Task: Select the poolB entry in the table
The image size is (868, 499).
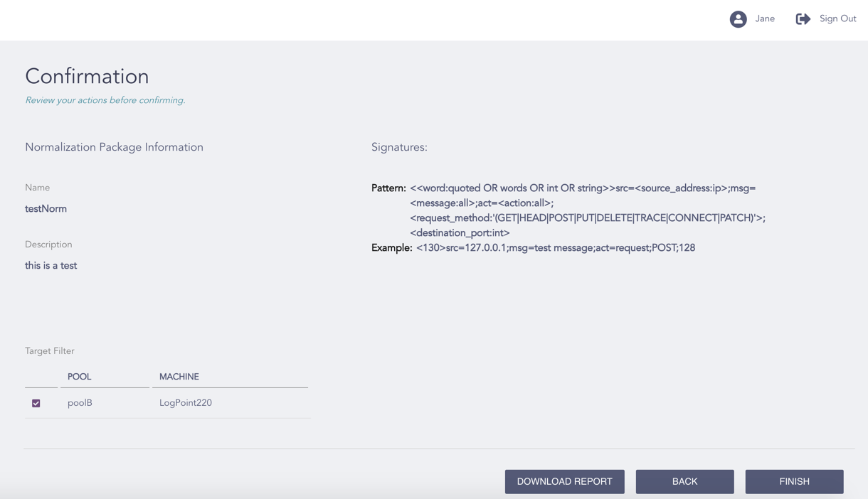Action: [x=80, y=402]
